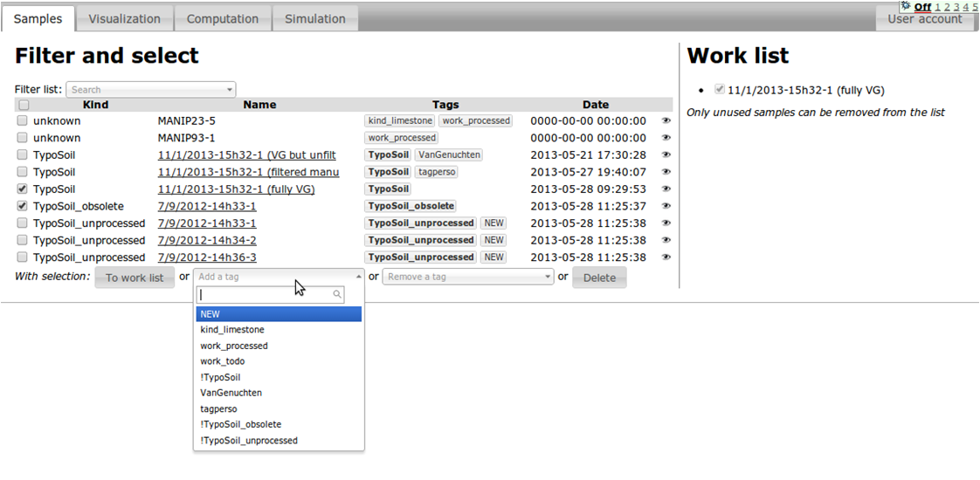The width and height of the screenshot is (980, 480).
Task: Choose kind_limestone from the tag list
Action: coord(279,330)
